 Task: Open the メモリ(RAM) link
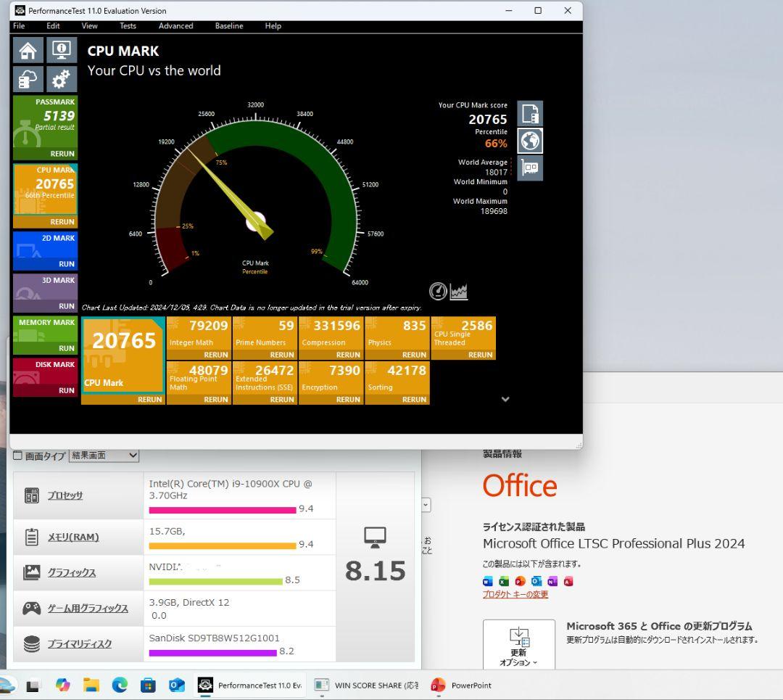(x=73, y=537)
